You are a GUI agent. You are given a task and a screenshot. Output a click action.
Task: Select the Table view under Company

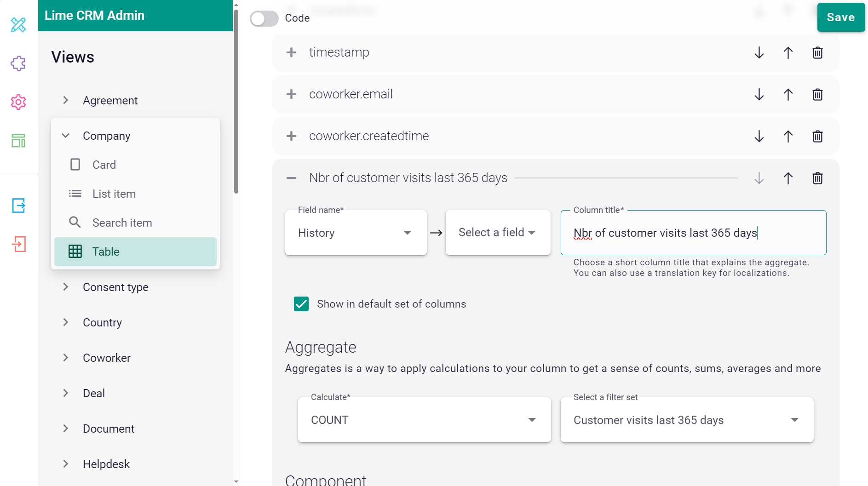135,252
